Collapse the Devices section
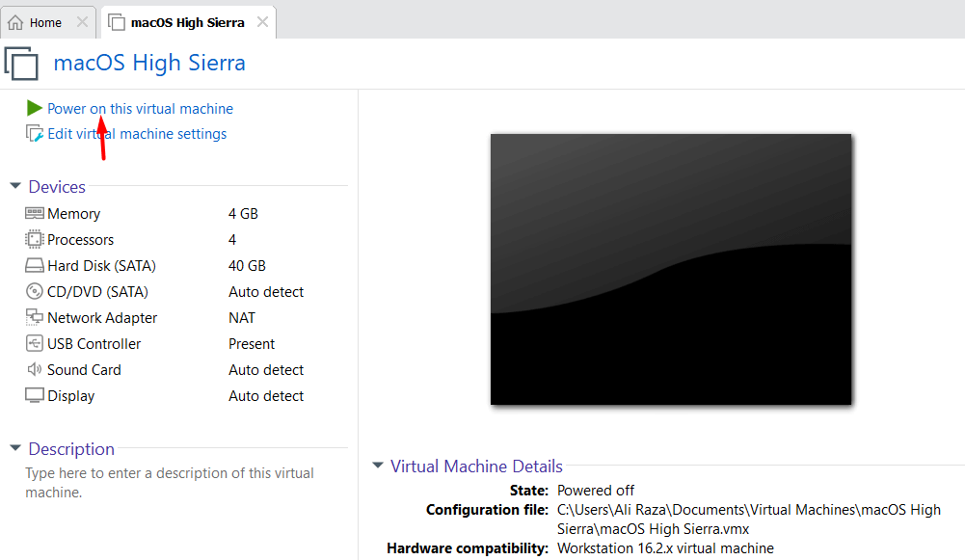Image resolution: width=965 pixels, height=560 pixels. [x=15, y=186]
